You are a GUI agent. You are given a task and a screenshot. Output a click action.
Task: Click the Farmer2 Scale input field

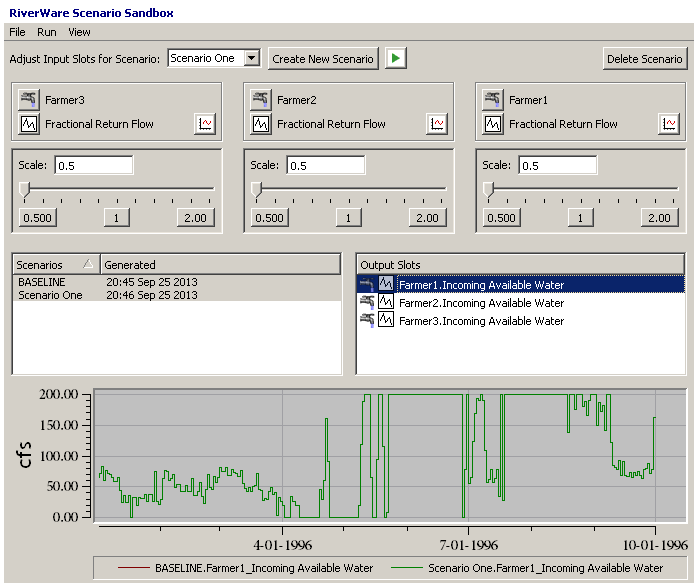point(325,166)
